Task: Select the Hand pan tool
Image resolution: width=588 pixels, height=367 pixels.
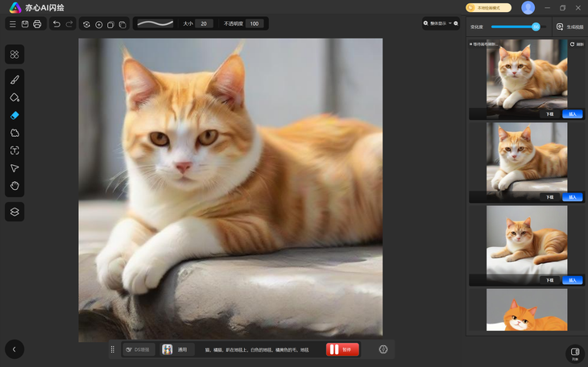Action: (x=14, y=186)
